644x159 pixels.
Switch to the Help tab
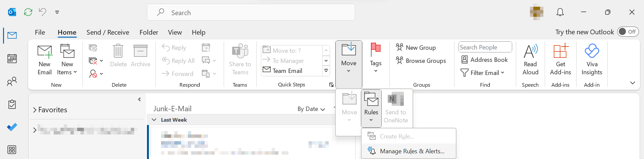tap(199, 32)
